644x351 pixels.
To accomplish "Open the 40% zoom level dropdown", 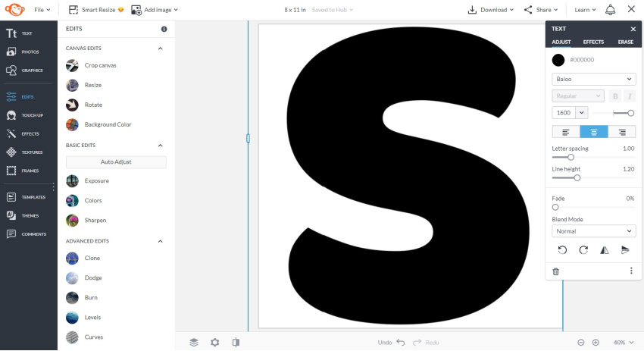I will pos(623,343).
